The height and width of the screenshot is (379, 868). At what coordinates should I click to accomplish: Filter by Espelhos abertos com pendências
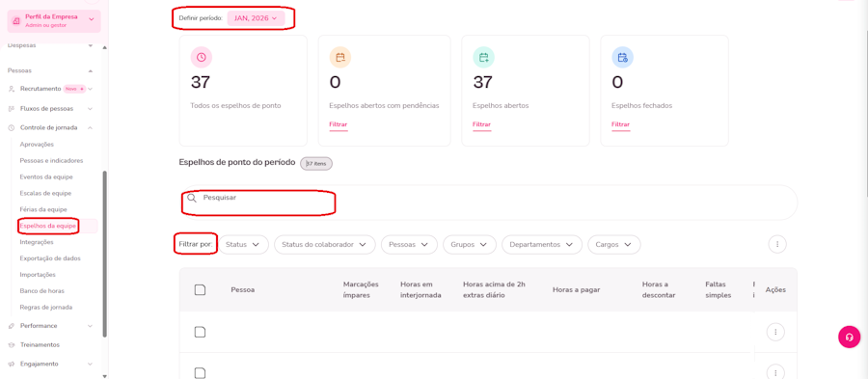pos(339,124)
